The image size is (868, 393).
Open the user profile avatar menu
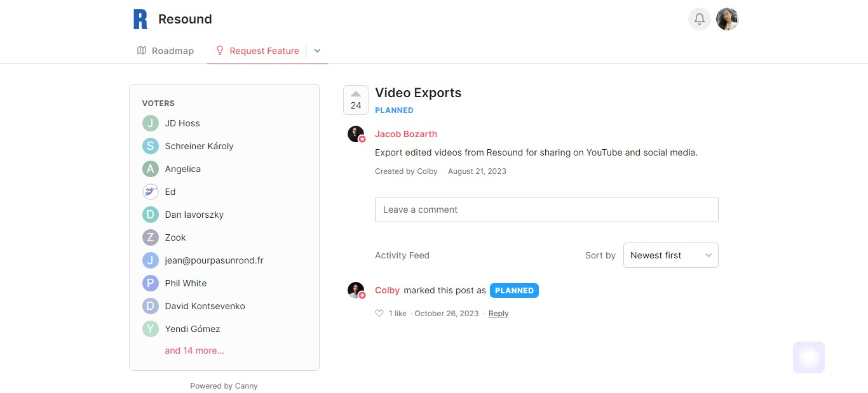click(728, 19)
